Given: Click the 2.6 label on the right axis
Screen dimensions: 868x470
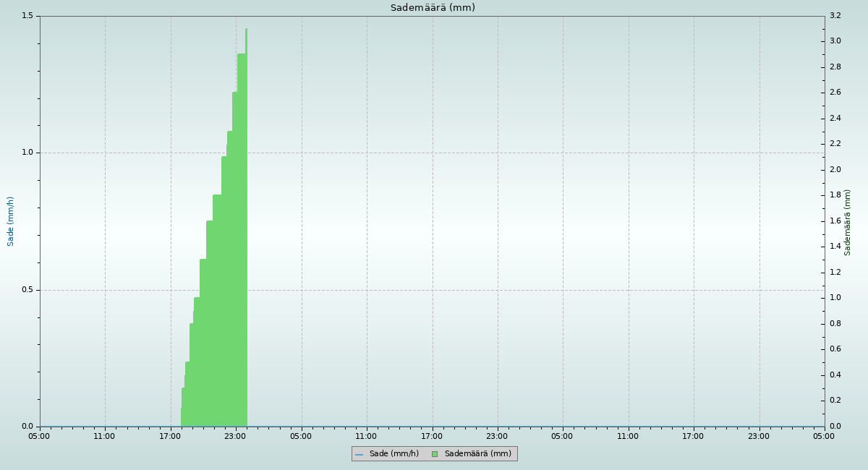Looking at the screenshot, I should (835, 93).
